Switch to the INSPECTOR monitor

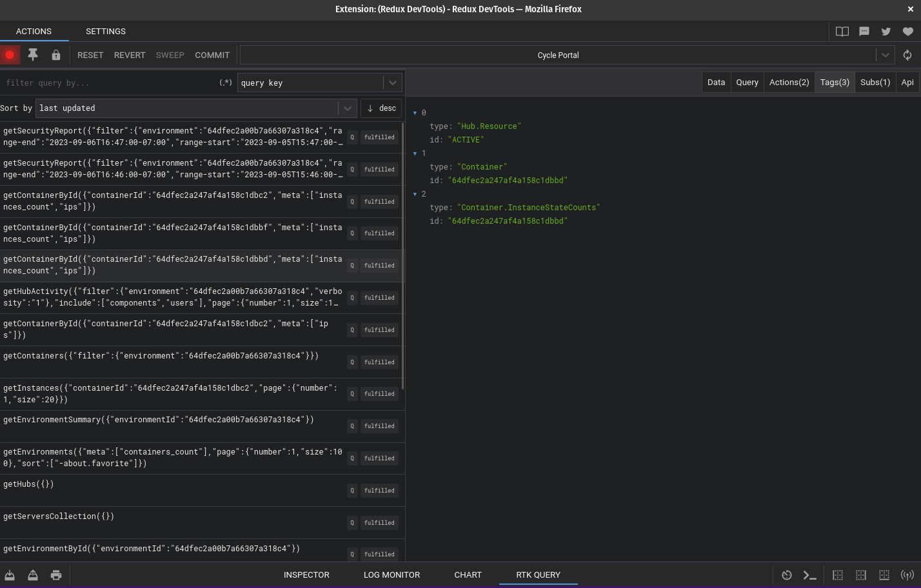pyautogui.click(x=306, y=575)
